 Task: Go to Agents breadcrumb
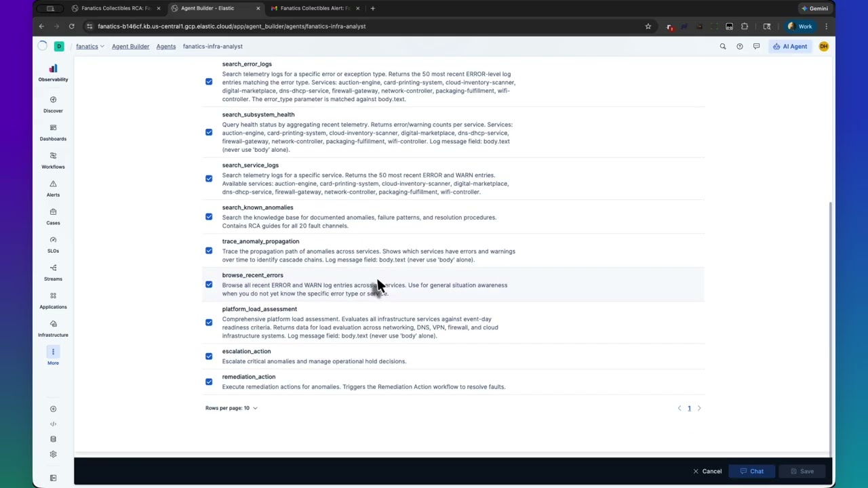click(166, 46)
